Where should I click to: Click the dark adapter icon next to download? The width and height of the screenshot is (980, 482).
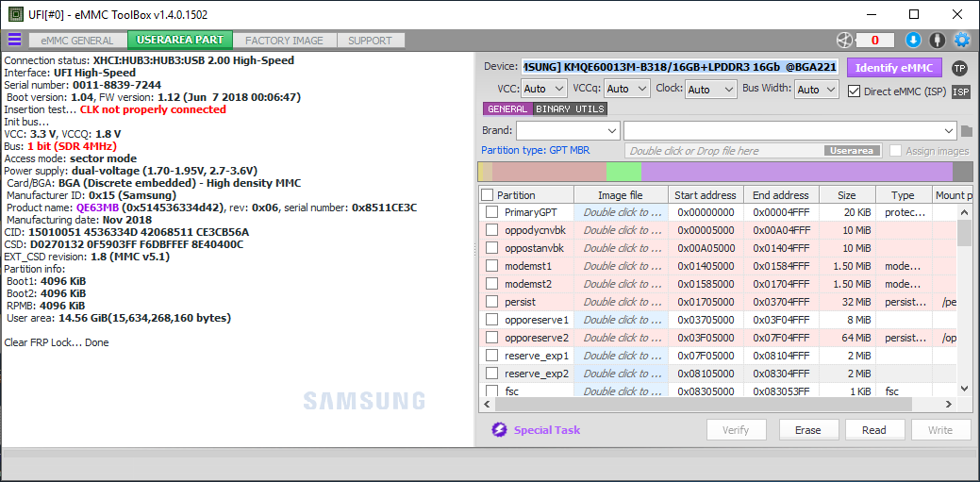pos(937,40)
